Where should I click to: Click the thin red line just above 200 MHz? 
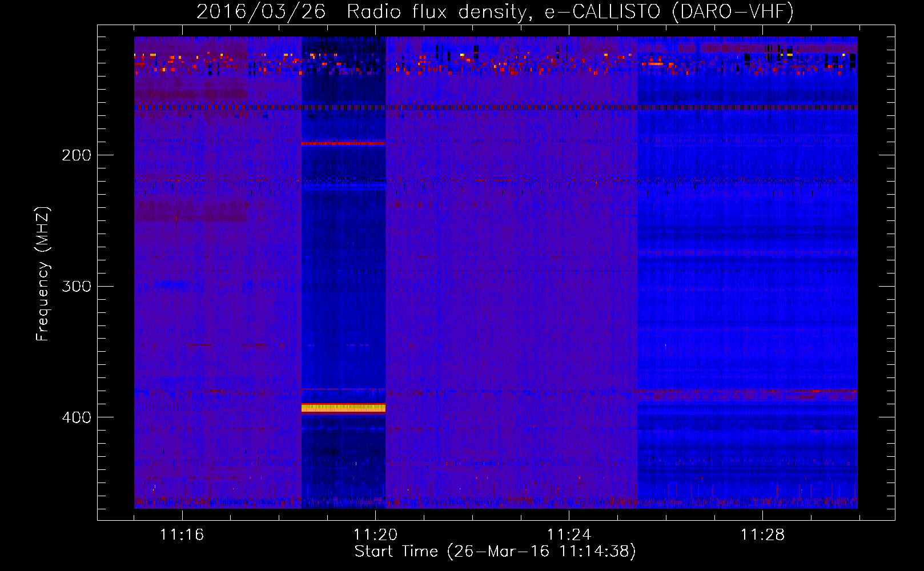tap(343, 144)
